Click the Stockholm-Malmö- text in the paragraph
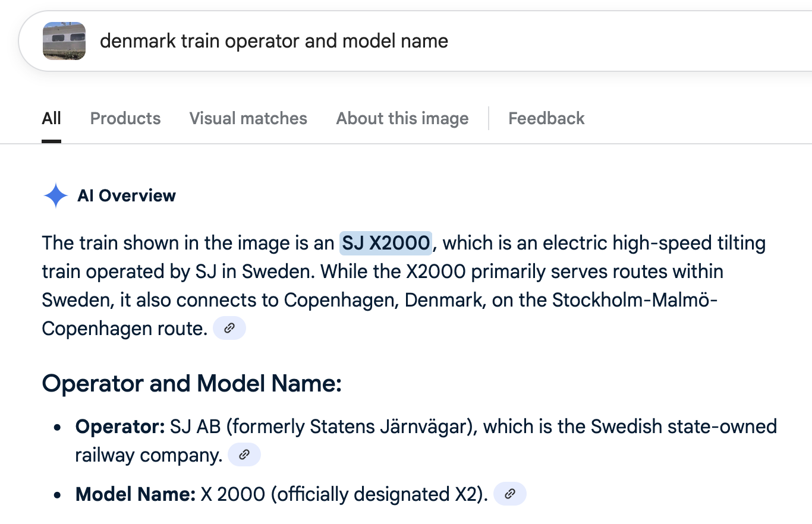This screenshot has height=524, width=812. [635, 300]
